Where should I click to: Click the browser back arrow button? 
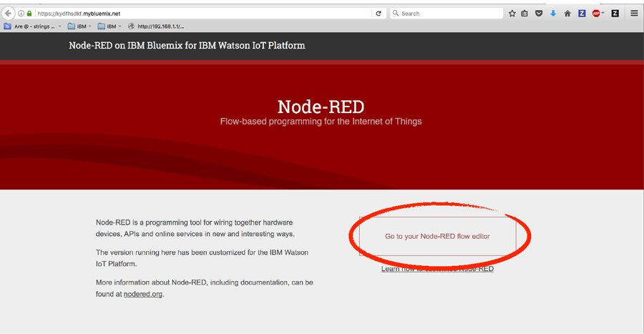(x=8, y=13)
